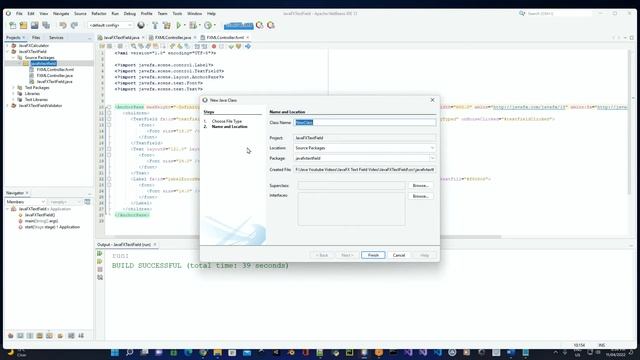
Task: Click the rerun icon in Output panel
Action: 100,253
